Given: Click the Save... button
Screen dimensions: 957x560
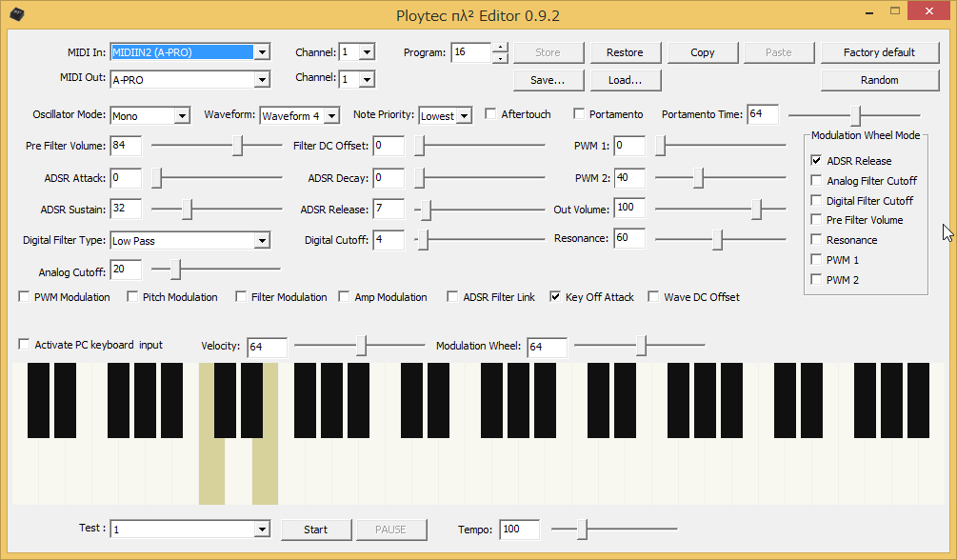Looking at the screenshot, I should pyautogui.click(x=548, y=80).
